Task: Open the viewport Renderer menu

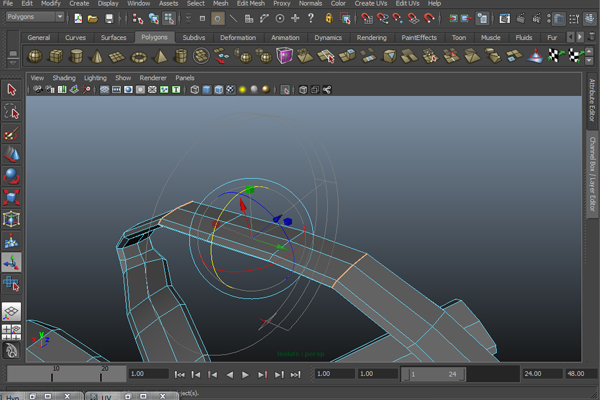Action: coord(153,78)
